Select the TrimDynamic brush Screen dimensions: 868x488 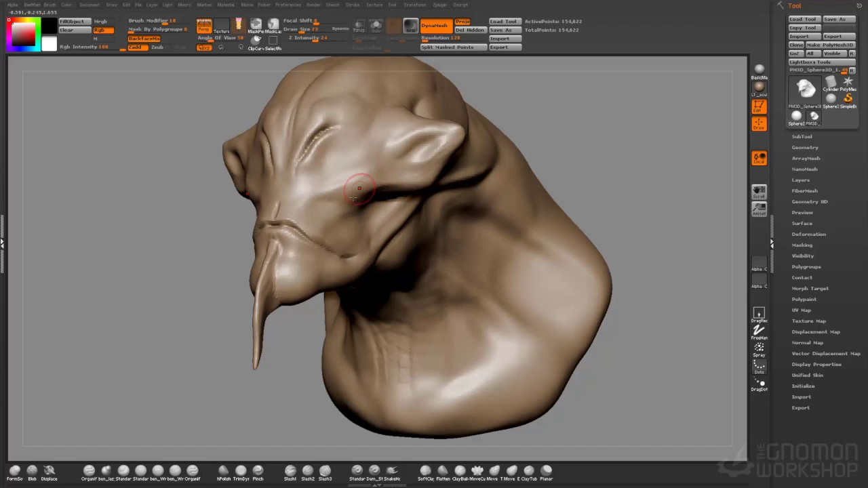[x=241, y=472]
